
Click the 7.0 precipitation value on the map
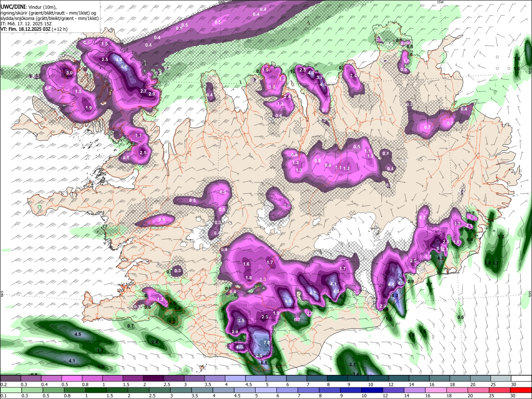[x=267, y=342]
